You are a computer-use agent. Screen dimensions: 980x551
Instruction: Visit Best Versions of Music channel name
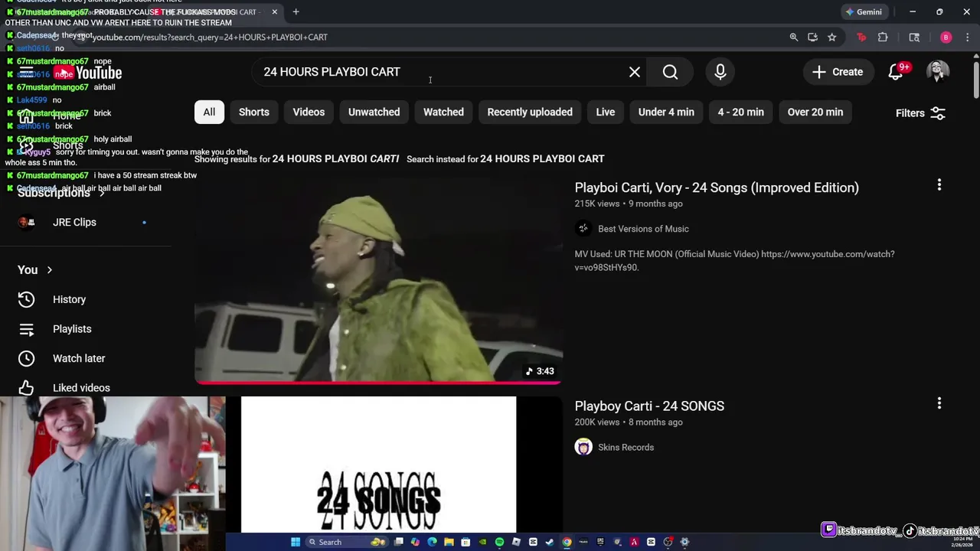point(643,229)
